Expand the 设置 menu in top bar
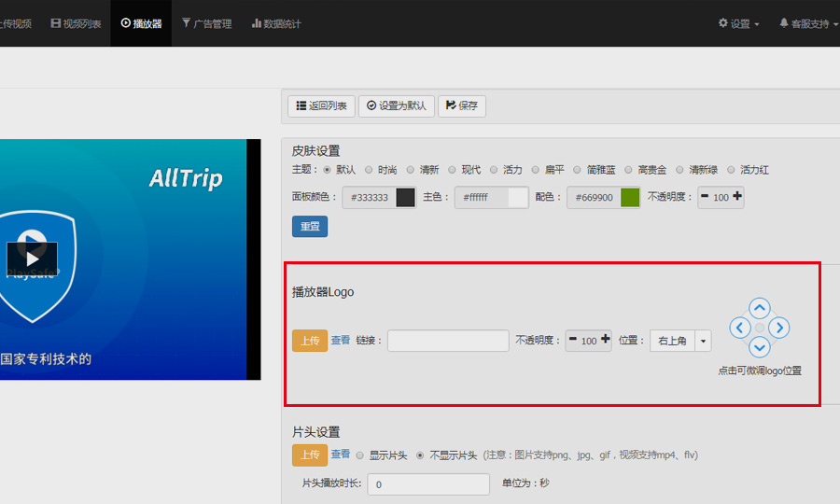 pos(738,23)
